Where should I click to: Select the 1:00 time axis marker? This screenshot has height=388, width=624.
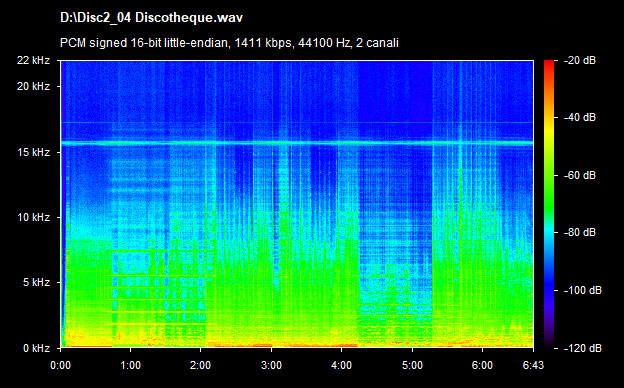131,365
